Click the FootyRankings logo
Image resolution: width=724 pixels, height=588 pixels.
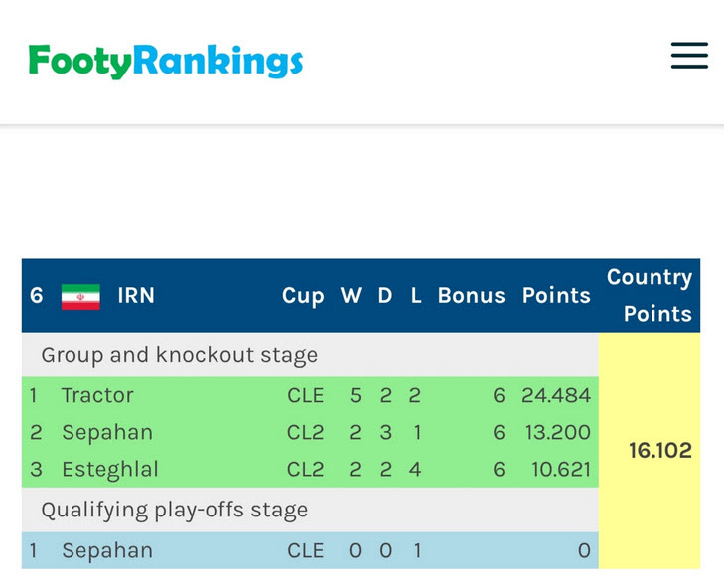click(x=166, y=62)
